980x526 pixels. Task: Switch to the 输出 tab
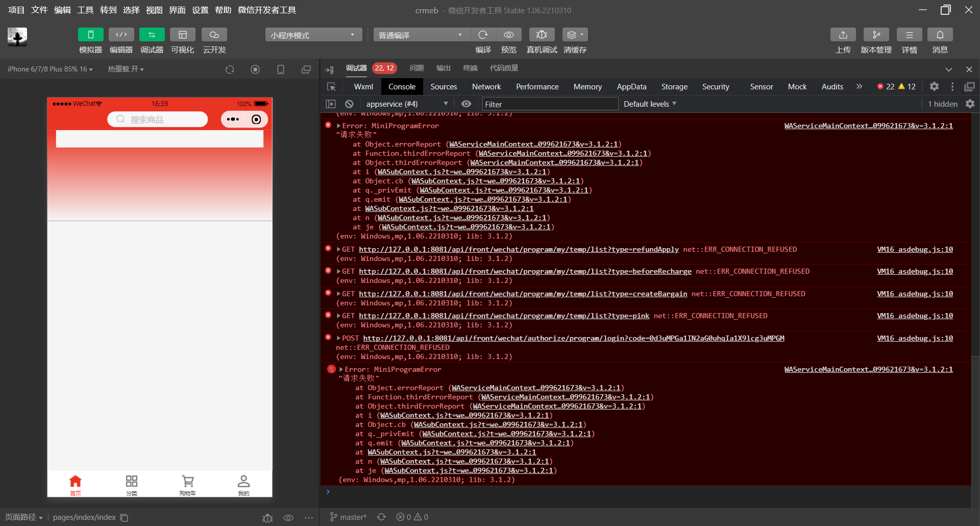443,68
